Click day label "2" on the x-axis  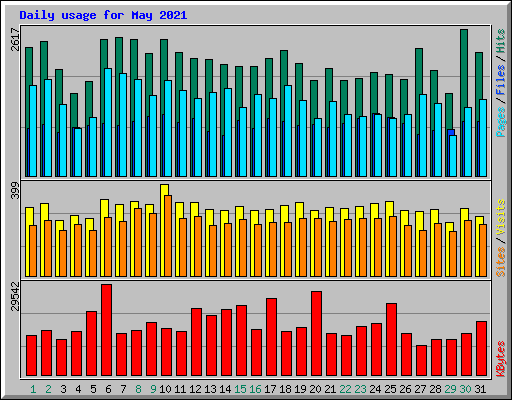[48, 389]
